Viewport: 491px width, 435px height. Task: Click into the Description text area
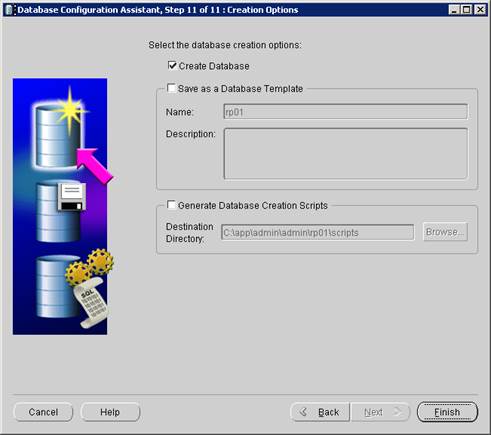pyautogui.click(x=346, y=153)
